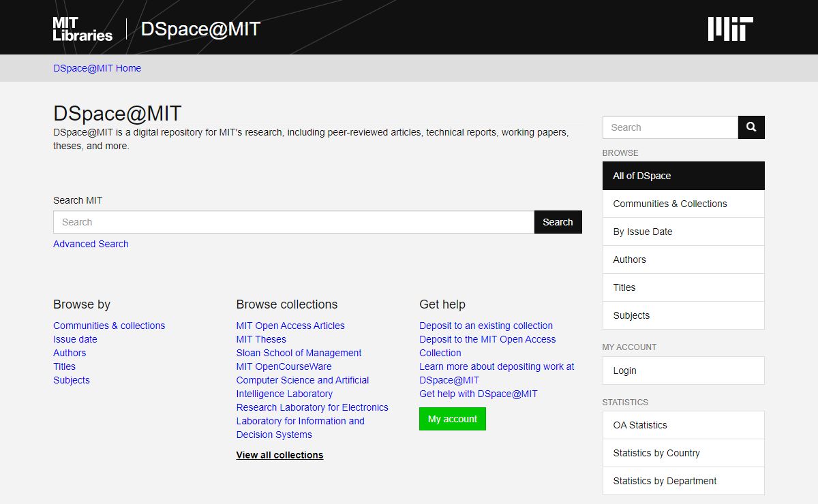Open Deposit to an existing collection
The image size is (818, 504).
[x=486, y=326]
